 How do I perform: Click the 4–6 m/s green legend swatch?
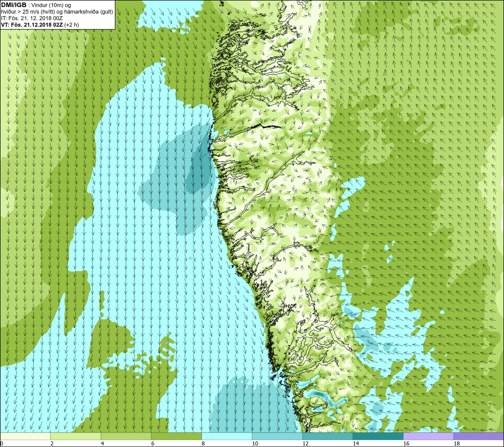[126, 436]
